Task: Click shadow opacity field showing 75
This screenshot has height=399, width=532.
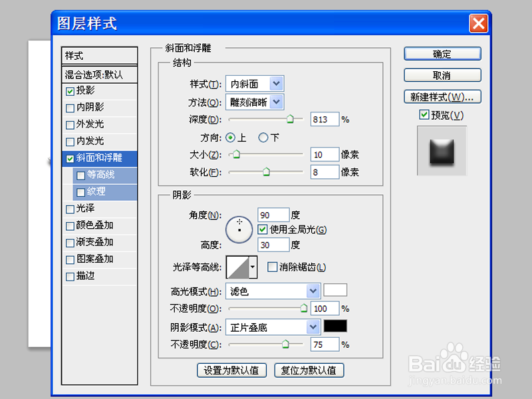Action: (x=325, y=344)
